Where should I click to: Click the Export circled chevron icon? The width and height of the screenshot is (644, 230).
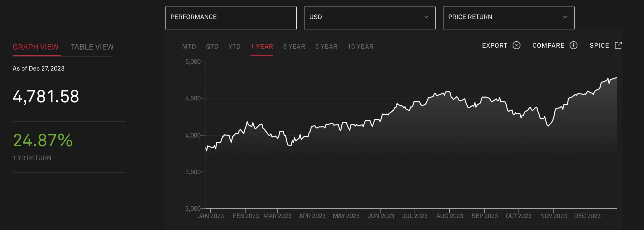point(516,45)
